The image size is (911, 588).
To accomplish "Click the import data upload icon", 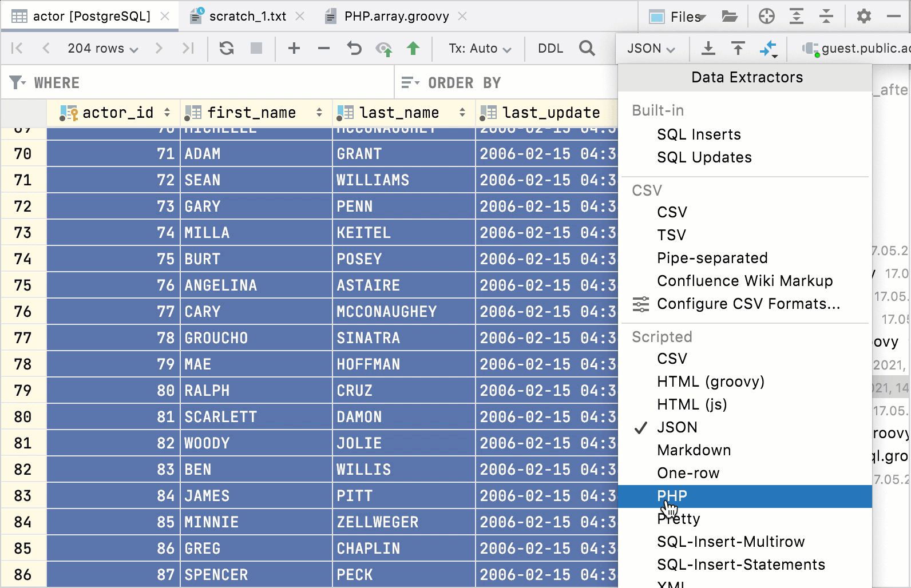I will [738, 49].
